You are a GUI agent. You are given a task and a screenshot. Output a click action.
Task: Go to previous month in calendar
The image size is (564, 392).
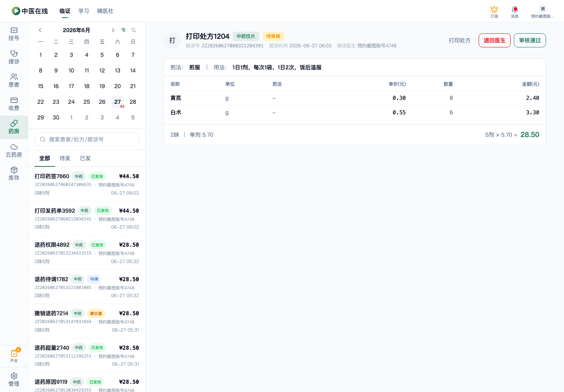(x=40, y=30)
